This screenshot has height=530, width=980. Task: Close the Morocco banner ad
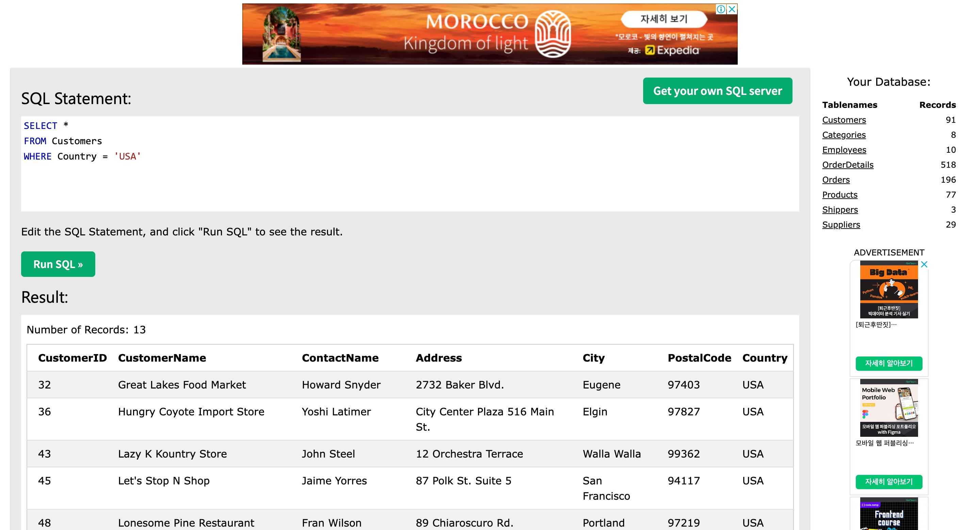pos(732,9)
